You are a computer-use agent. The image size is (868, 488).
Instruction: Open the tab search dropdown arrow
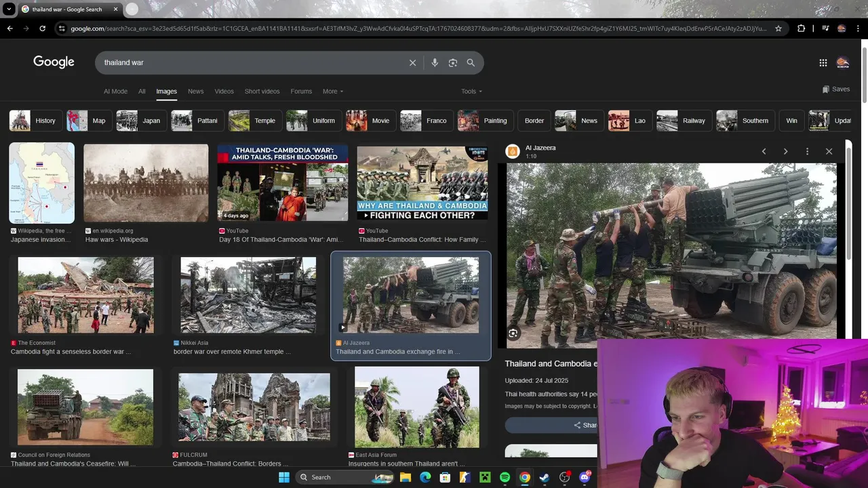(x=9, y=9)
